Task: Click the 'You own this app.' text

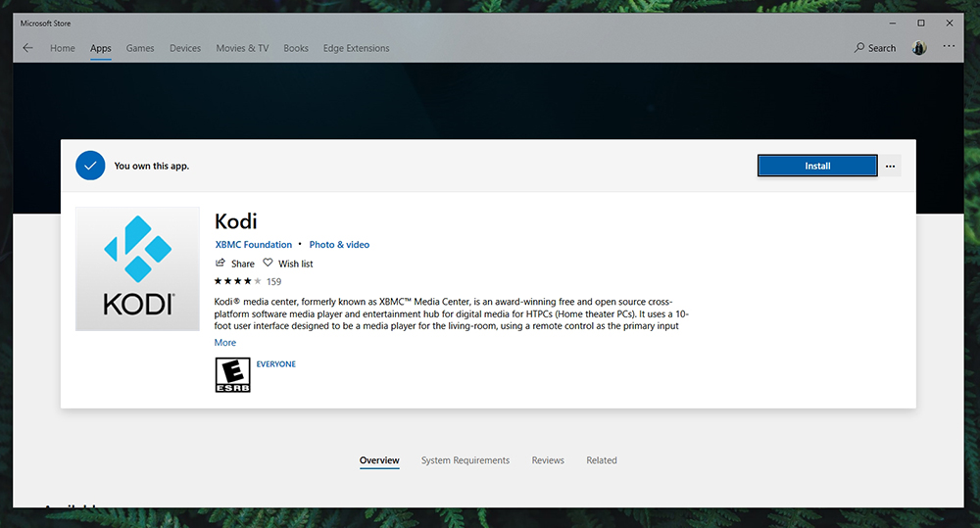Action: (x=151, y=166)
